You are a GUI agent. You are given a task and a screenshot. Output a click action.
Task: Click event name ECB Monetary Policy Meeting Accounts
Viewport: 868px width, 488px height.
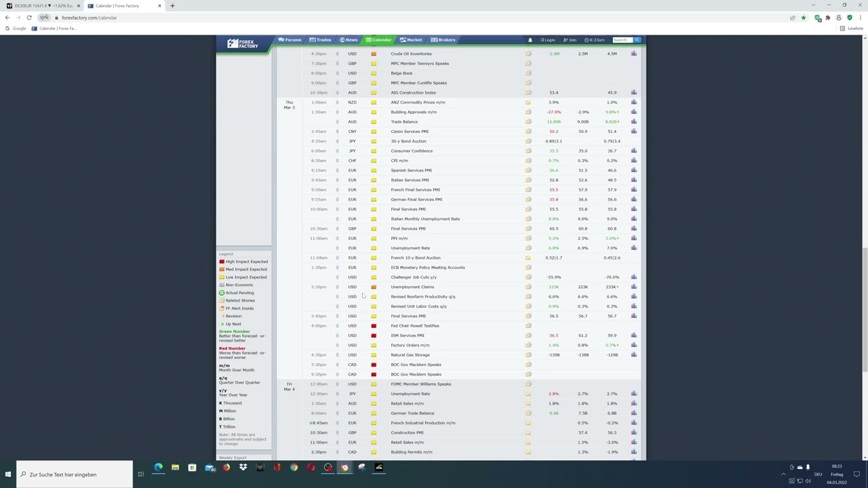click(x=428, y=267)
